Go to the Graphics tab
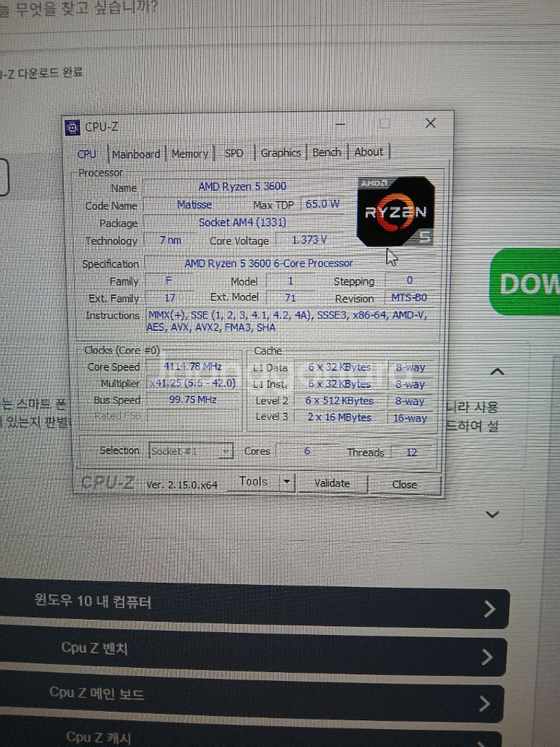560x747 pixels. coord(281,152)
